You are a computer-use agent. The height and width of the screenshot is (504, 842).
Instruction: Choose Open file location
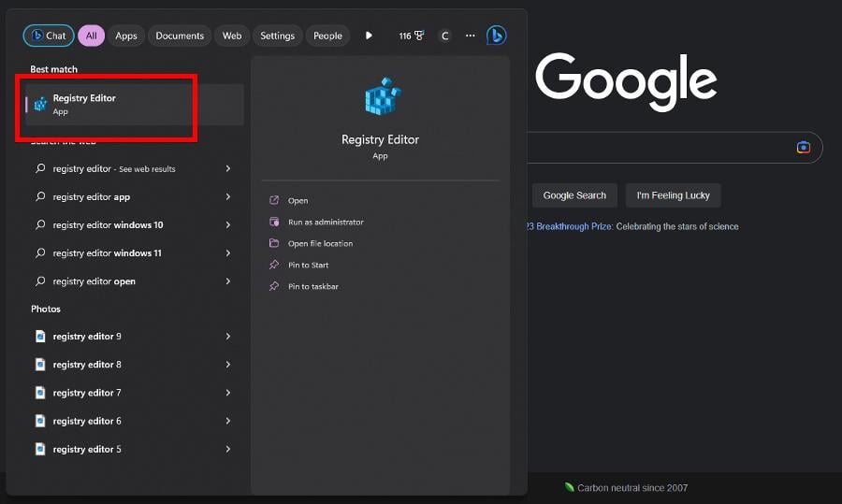[320, 244]
